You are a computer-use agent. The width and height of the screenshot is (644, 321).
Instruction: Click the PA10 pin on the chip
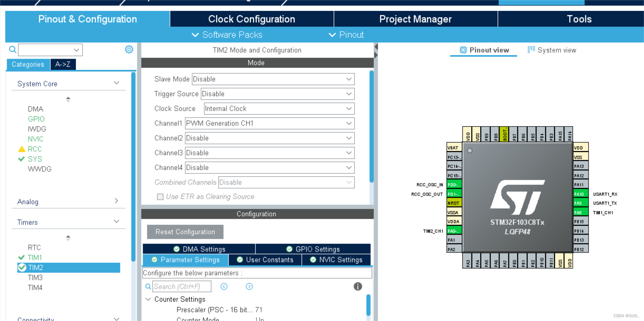[x=580, y=194]
